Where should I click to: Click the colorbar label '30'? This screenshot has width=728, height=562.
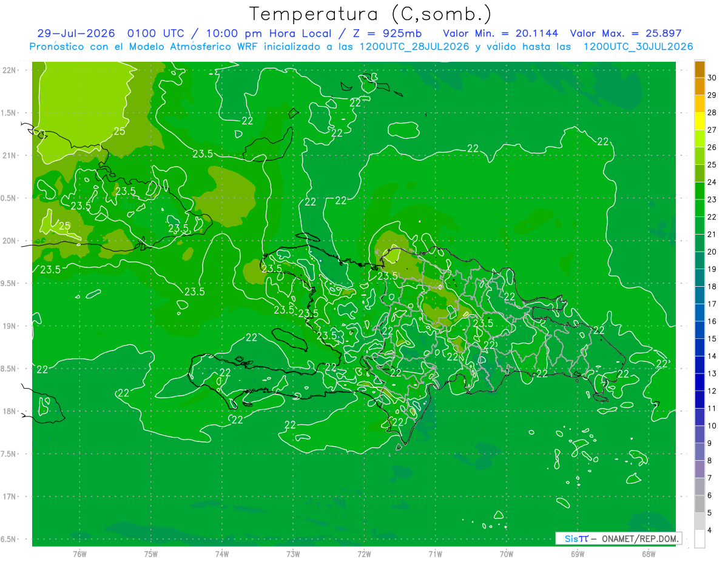point(712,78)
